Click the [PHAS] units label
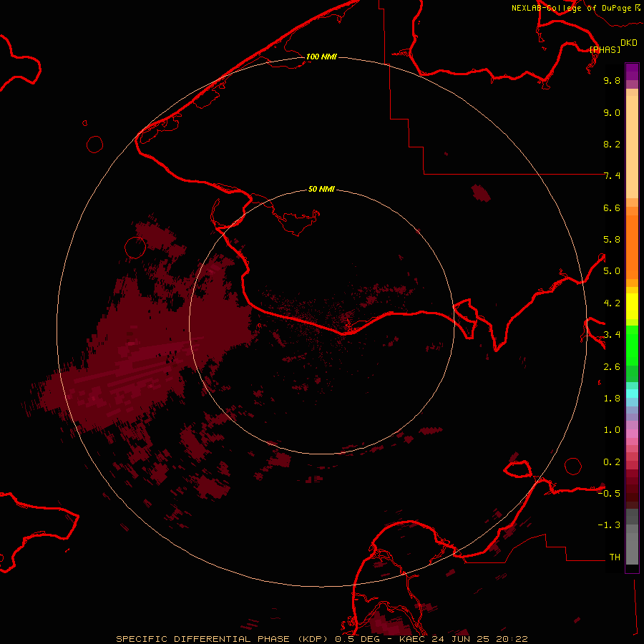 pos(605,49)
